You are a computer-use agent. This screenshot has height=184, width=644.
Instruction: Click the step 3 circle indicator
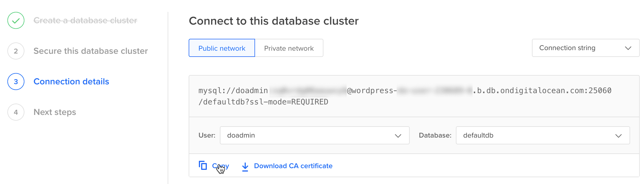(16, 82)
